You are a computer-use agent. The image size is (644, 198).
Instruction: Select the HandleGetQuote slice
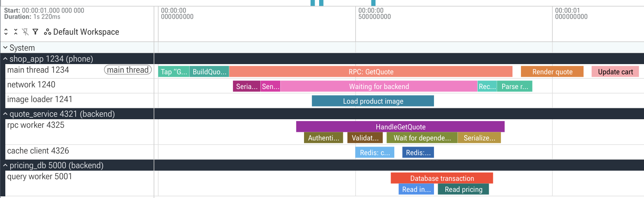point(400,127)
